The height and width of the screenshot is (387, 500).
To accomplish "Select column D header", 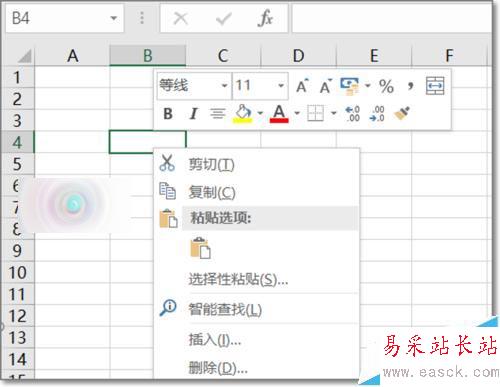I will pos(299,56).
